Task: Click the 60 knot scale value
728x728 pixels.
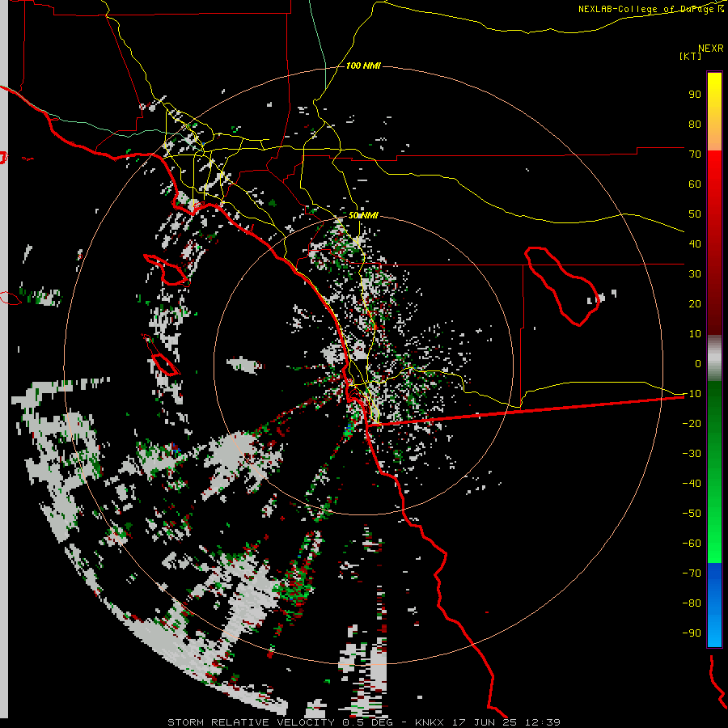Action: pyautogui.click(x=695, y=184)
